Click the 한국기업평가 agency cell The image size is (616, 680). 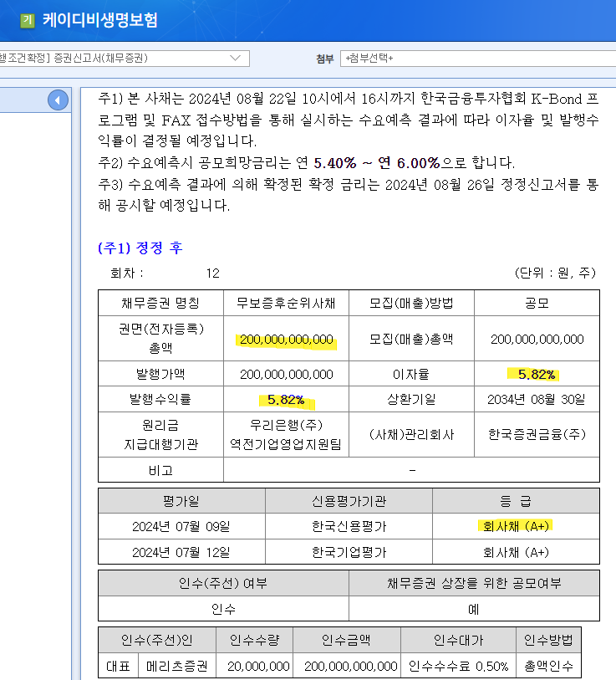[x=349, y=552]
